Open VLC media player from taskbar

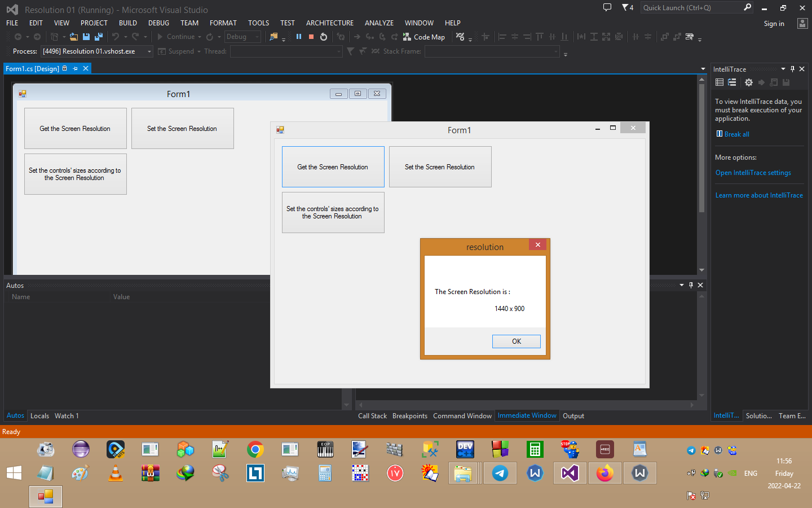point(116,473)
